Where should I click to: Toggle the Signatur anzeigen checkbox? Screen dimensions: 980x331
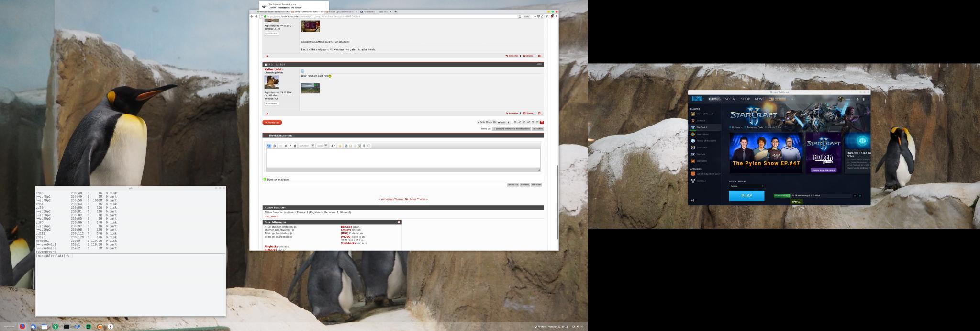tap(265, 179)
